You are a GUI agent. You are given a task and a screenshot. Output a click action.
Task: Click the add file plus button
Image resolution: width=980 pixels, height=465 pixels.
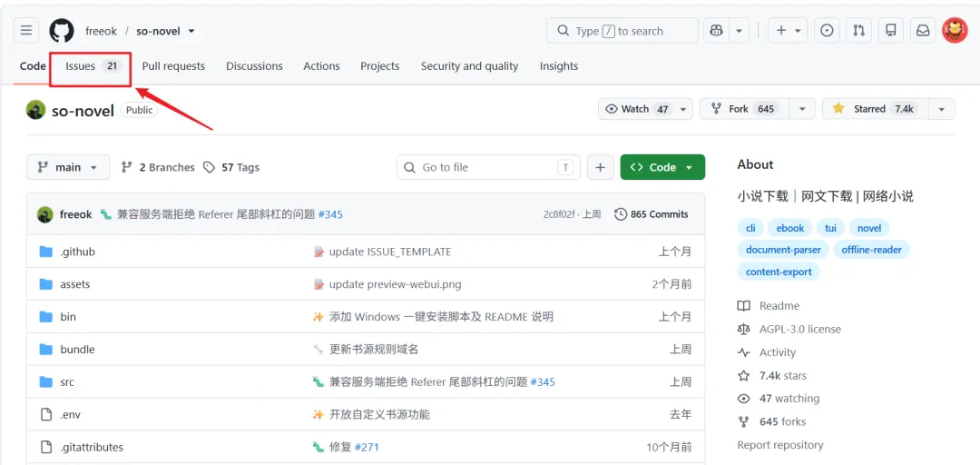coord(601,167)
